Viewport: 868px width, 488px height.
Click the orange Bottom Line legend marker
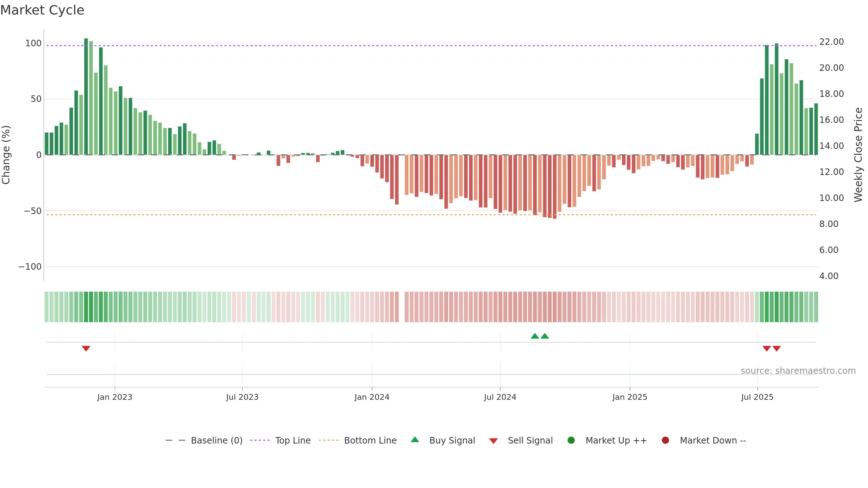[x=328, y=440]
